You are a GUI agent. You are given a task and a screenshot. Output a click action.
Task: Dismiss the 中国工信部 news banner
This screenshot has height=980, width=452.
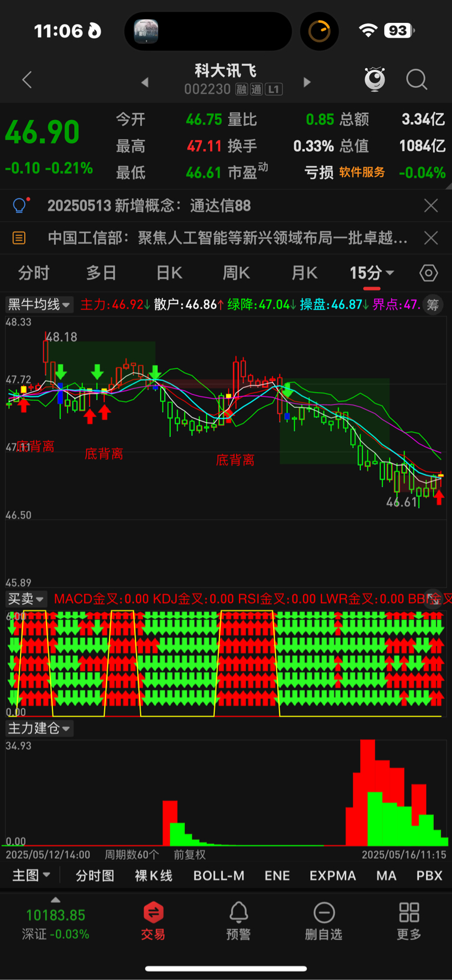pos(431,238)
